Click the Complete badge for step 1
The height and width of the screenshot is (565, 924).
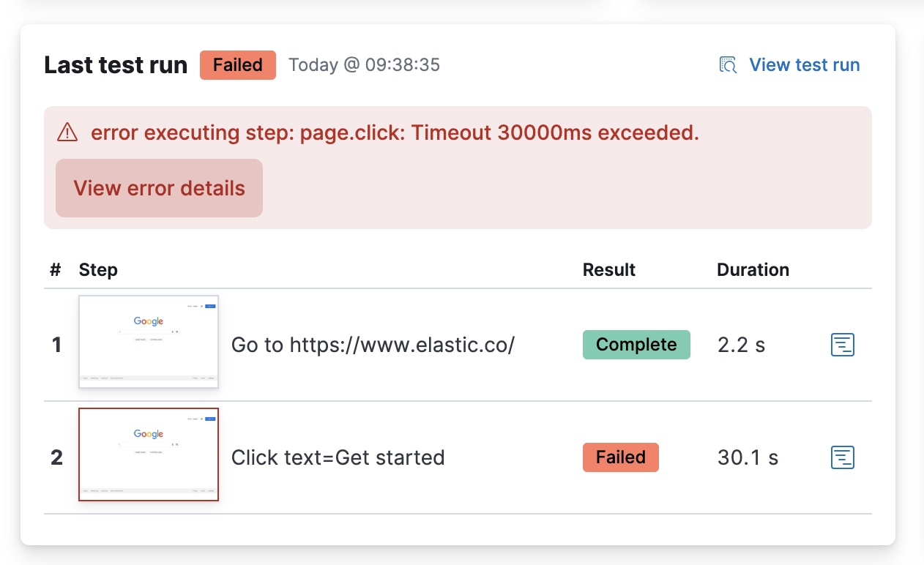coord(636,344)
